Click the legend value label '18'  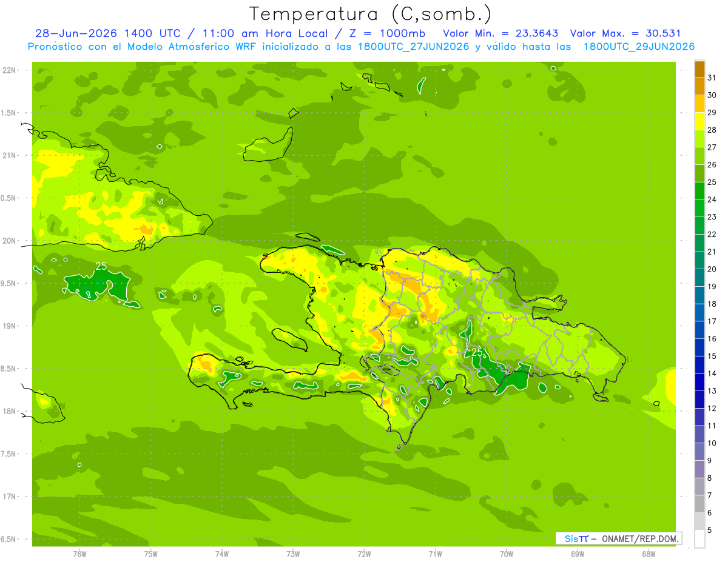712,304
